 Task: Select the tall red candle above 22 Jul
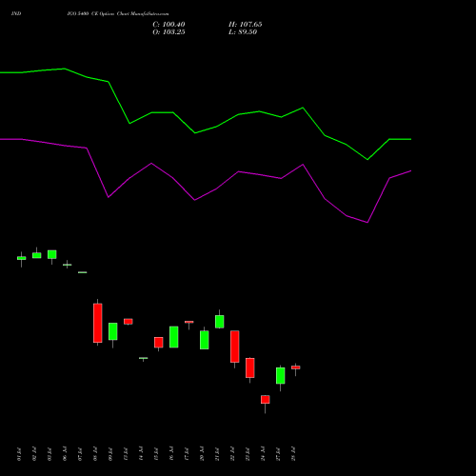point(235,347)
